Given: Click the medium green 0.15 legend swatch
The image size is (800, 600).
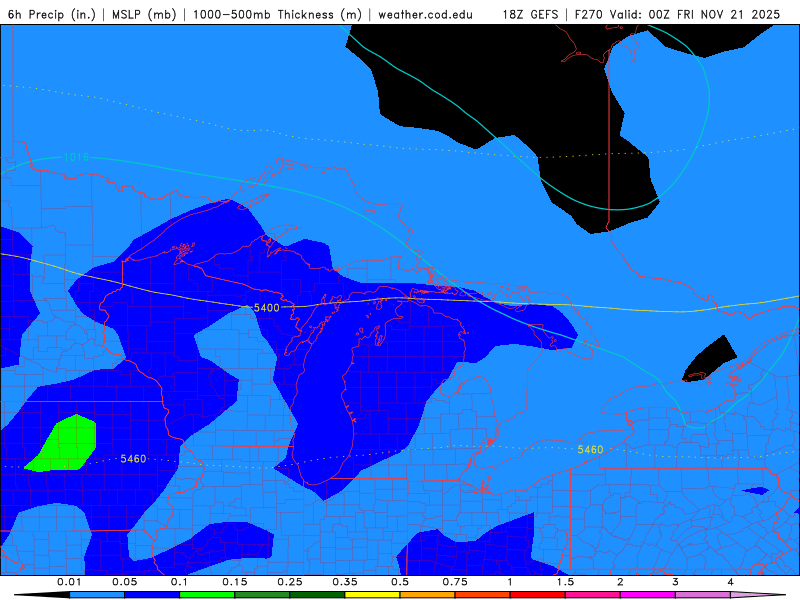Looking at the screenshot, I should tap(262, 595).
